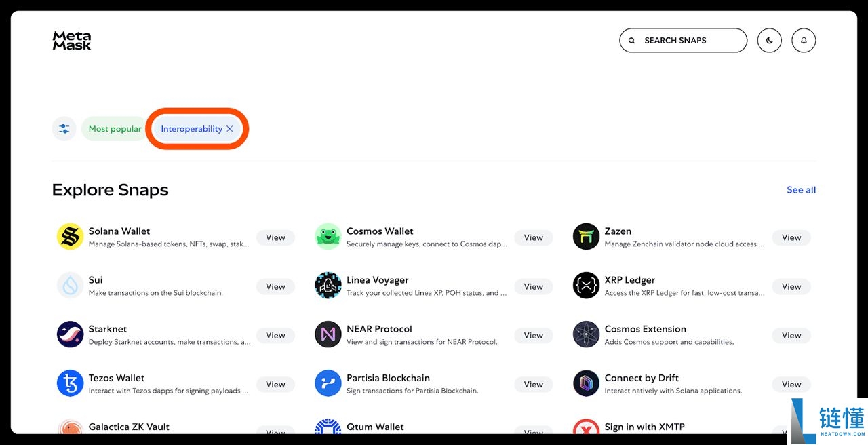Open the Zazen title
Viewport: 868px width, 445px height.
(618, 231)
